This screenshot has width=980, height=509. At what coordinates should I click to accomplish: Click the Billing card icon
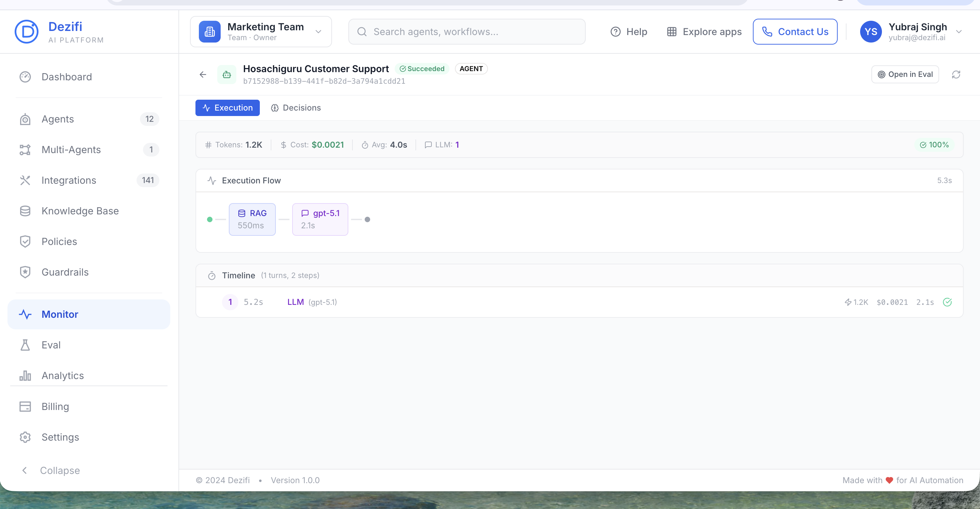pyautogui.click(x=25, y=406)
